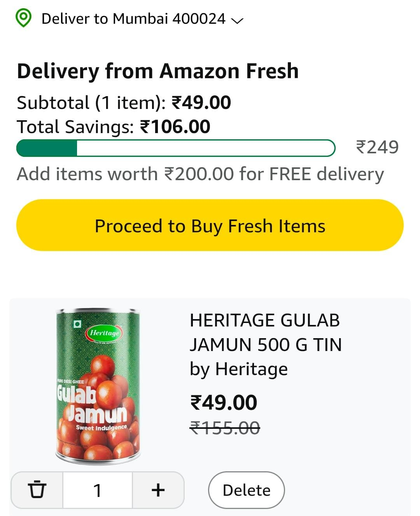Click the trash bin icon in quantity stepper
The image size is (420, 516).
(37, 490)
